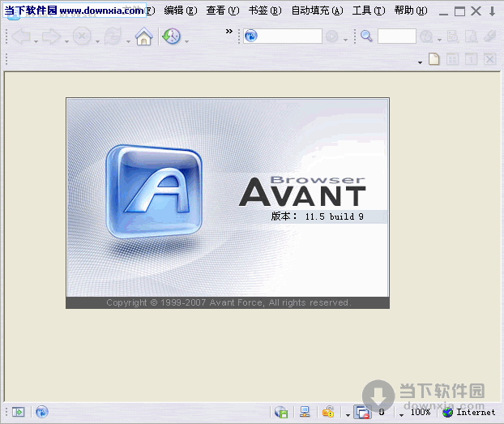Open a new blank tab page icon

[434, 59]
